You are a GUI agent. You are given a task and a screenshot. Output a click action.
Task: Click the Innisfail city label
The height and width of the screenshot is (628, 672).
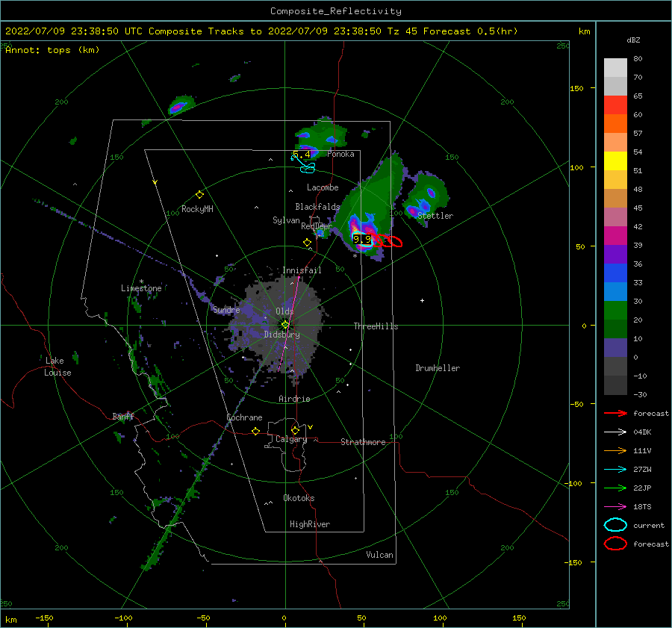click(302, 270)
